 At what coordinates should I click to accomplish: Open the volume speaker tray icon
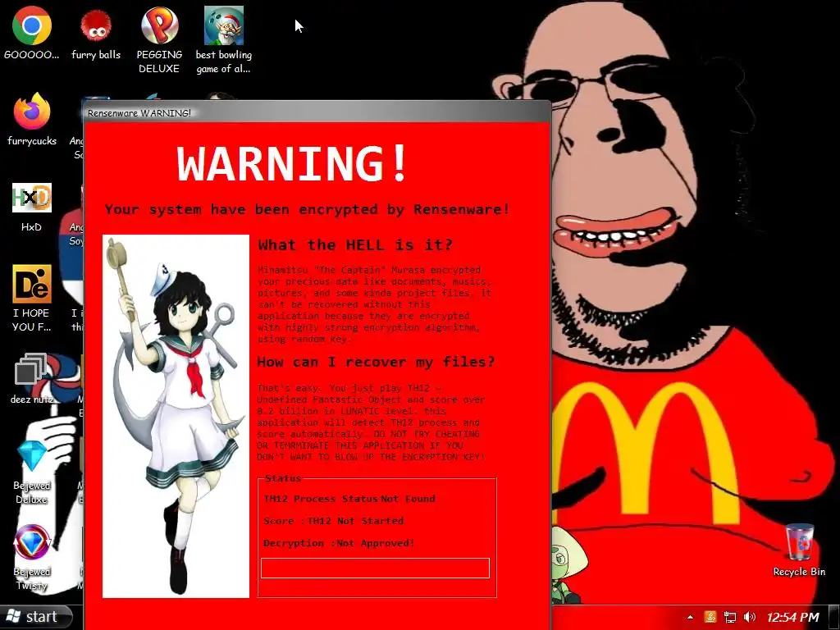point(750,618)
